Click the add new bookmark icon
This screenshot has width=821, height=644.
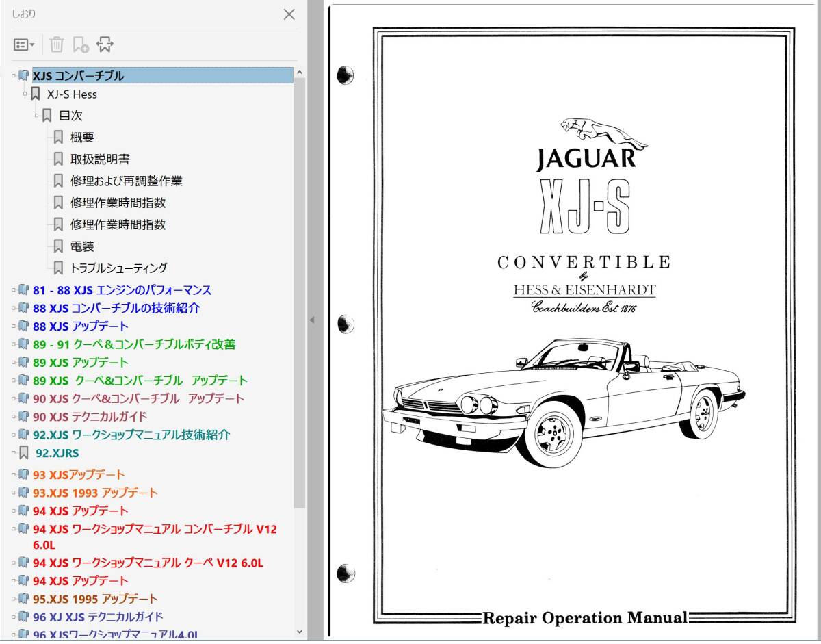pyautogui.click(x=81, y=45)
